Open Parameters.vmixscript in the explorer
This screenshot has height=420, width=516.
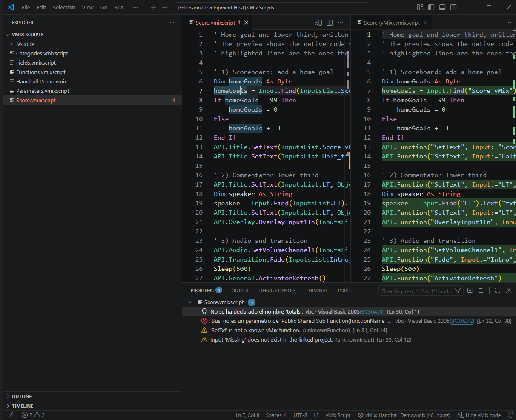pos(92,91)
